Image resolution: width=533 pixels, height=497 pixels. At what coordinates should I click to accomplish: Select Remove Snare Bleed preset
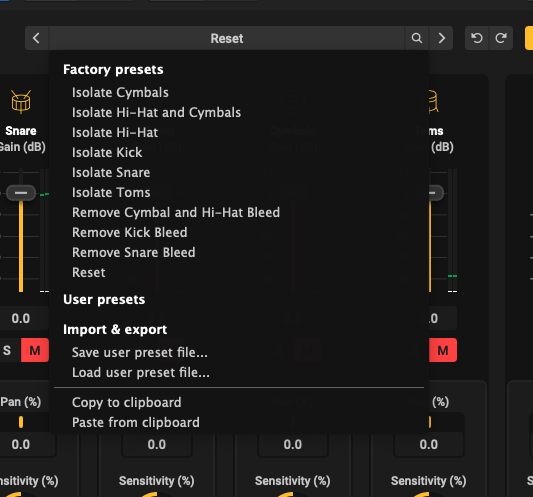134,252
